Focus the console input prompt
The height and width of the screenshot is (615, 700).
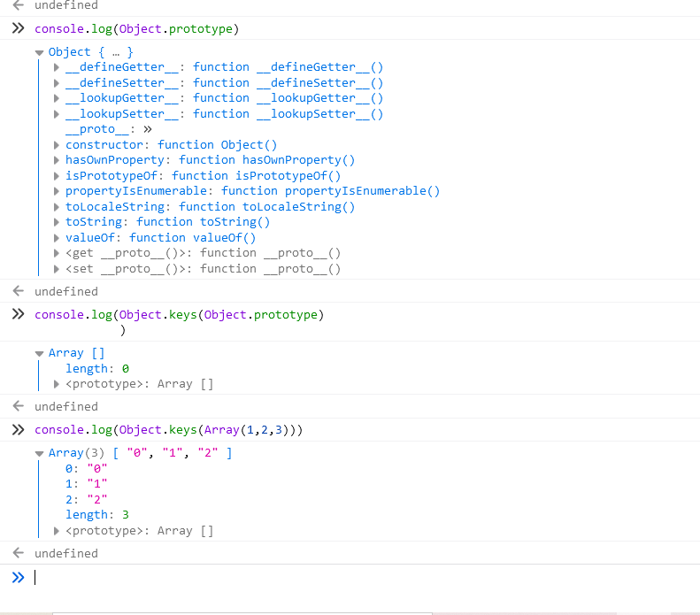click(350, 578)
